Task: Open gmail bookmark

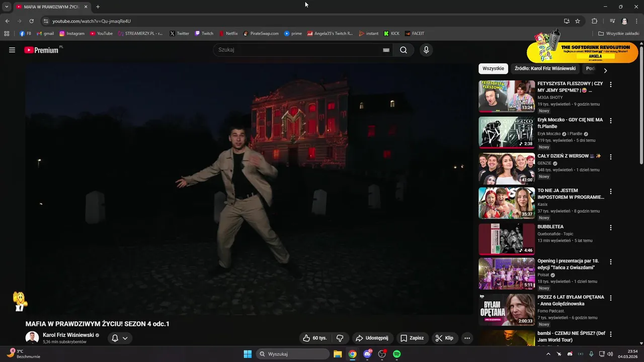Action: (45, 34)
